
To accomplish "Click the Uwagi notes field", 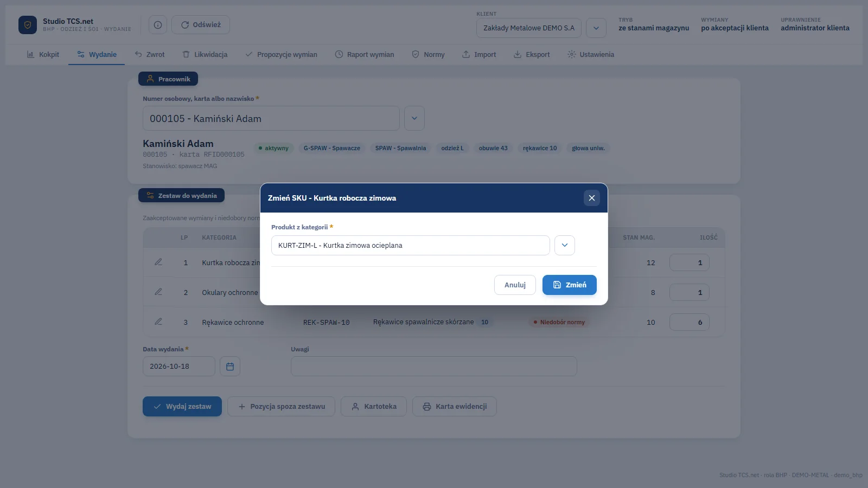I will click(x=434, y=367).
